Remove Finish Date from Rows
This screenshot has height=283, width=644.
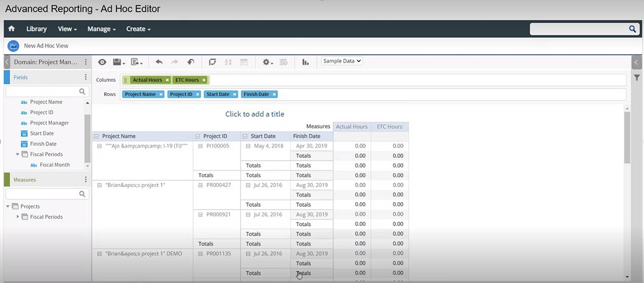274,94
